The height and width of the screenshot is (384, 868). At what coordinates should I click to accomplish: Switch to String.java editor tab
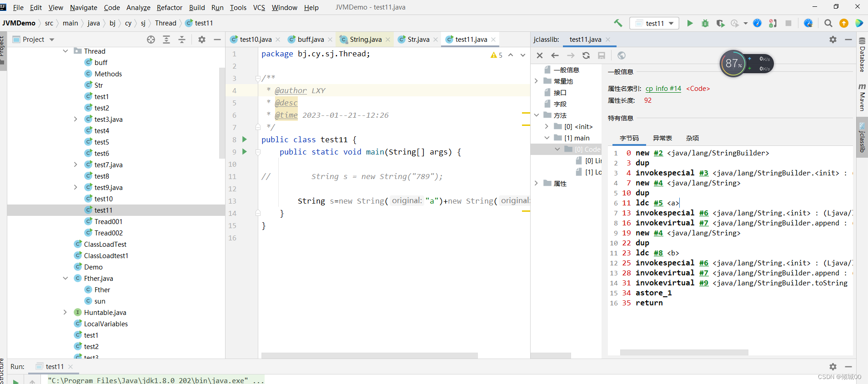(x=365, y=40)
